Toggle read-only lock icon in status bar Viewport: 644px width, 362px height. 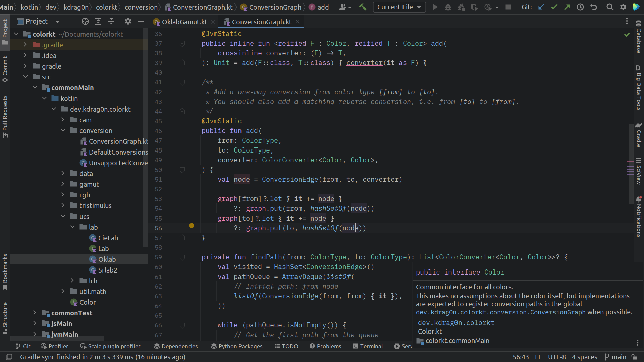(634, 357)
